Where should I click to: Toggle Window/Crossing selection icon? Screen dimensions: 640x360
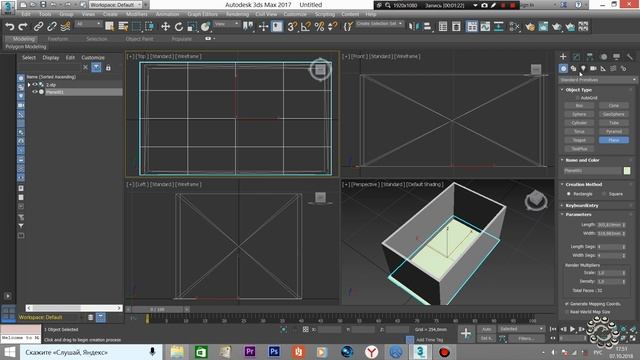150,27
